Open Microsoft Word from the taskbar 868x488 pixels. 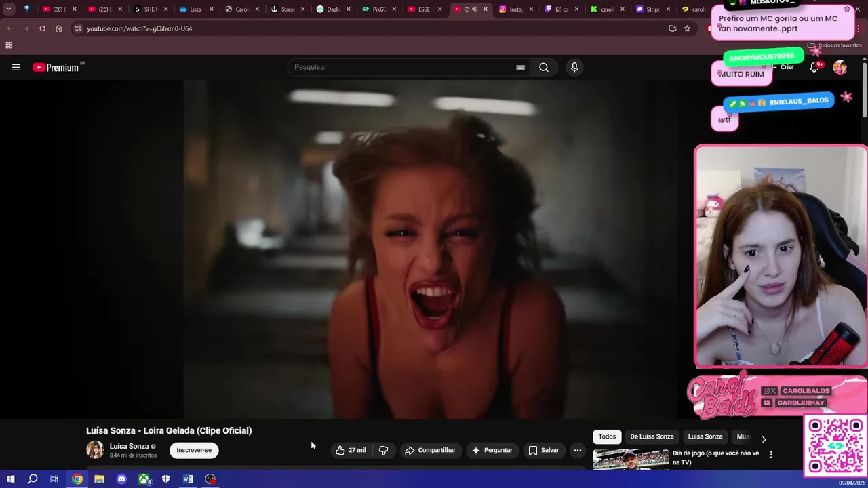pos(188,479)
